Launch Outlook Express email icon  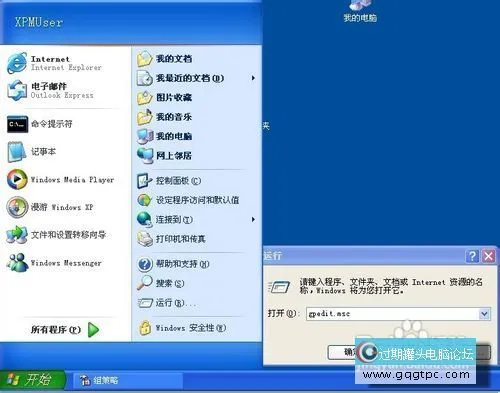tap(17, 90)
